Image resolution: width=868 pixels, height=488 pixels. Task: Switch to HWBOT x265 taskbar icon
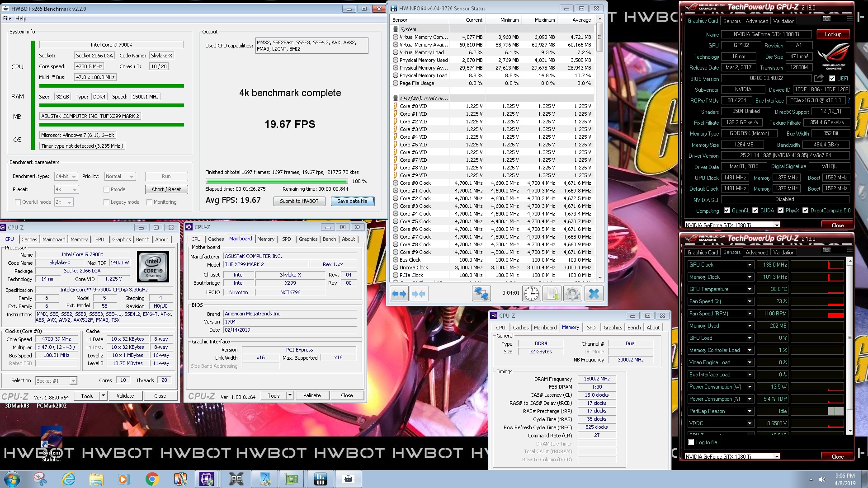348,479
